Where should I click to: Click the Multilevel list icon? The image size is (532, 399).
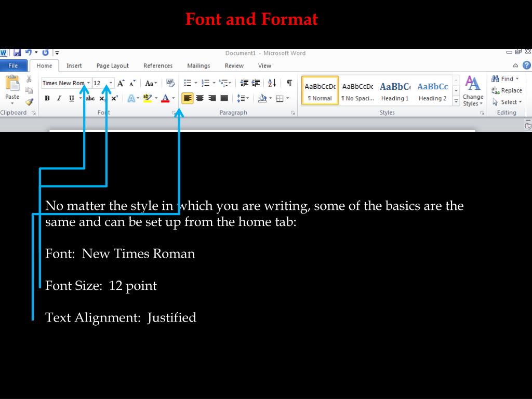point(223,83)
